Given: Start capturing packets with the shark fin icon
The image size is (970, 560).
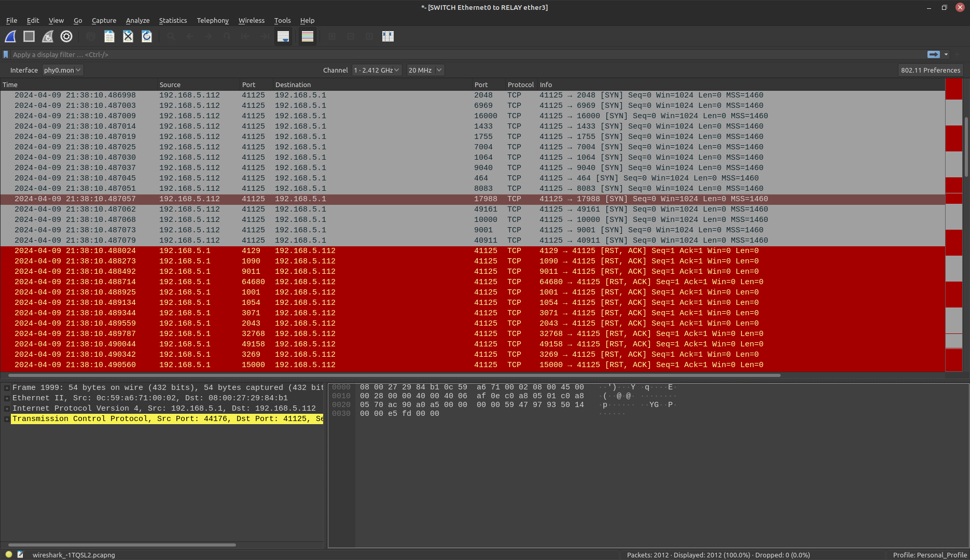Looking at the screenshot, I should click(10, 36).
